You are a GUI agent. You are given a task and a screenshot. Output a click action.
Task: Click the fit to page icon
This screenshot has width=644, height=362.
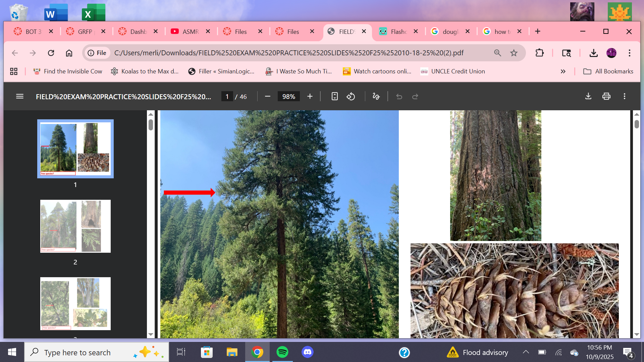(x=334, y=97)
